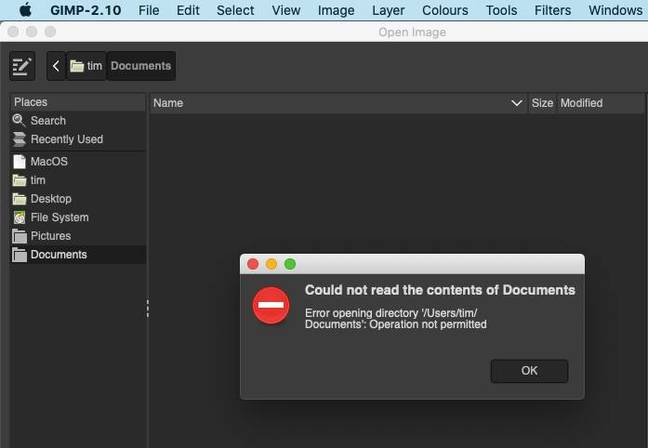The image size is (648, 448).
Task: Open the Filters menu
Action: tap(553, 10)
